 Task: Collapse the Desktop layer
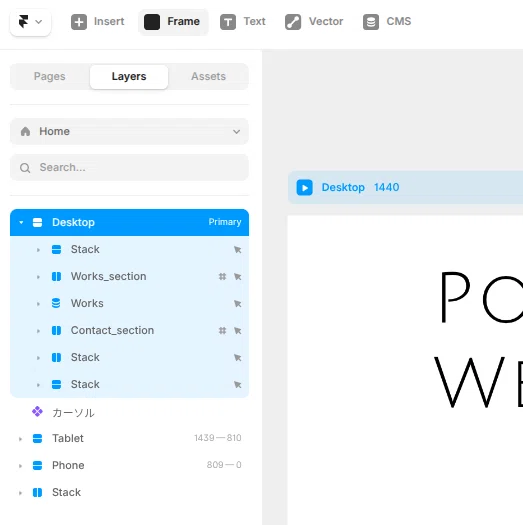21,222
